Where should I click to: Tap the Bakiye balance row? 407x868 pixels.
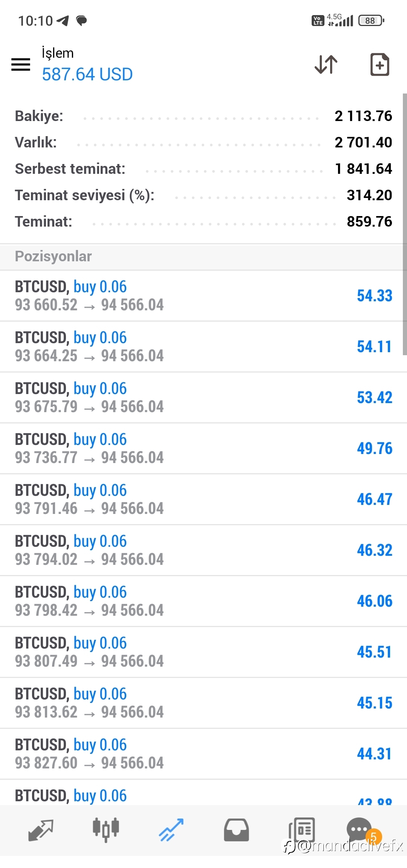tap(203, 116)
